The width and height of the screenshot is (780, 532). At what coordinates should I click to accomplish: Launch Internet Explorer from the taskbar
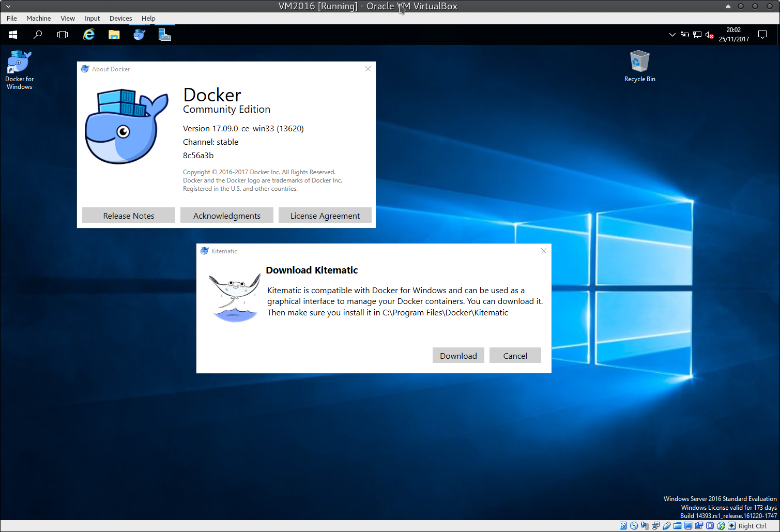pos(89,35)
